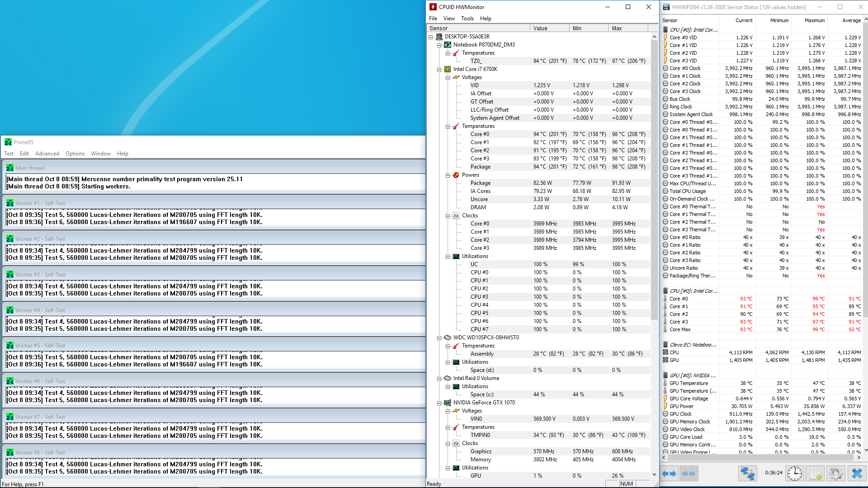Click WDC WD10SPCX hard drive icon
The width and height of the screenshot is (868, 488).
click(448, 338)
